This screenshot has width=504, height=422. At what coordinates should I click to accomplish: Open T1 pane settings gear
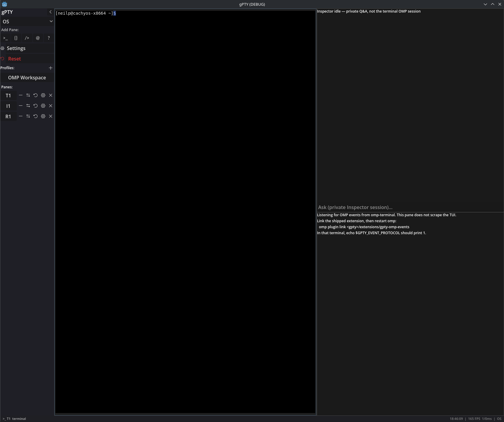click(x=43, y=95)
